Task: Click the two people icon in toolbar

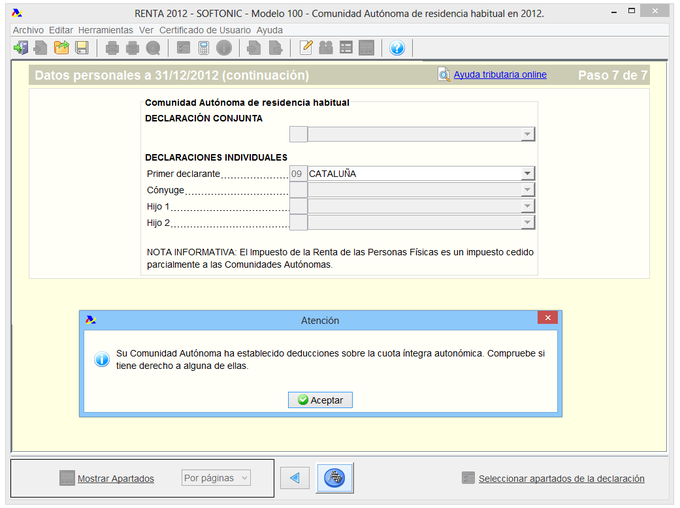Action: pyautogui.click(x=326, y=47)
